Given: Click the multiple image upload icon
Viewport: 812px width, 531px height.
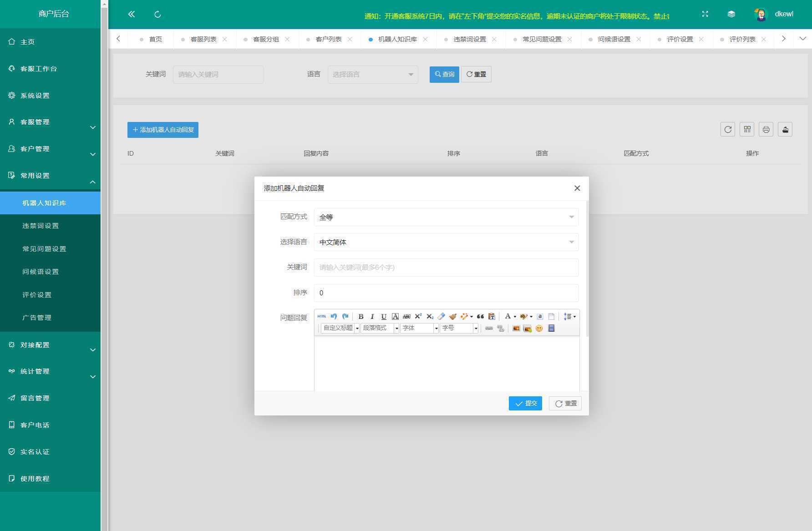Looking at the screenshot, I should click(x=528, y=328).
